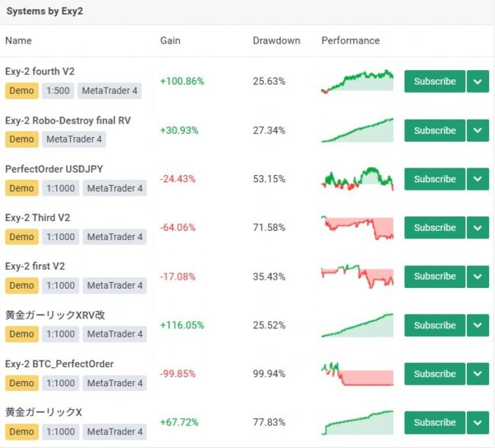Expand dropdown arrow for PerfectOrder USDJPY row
This screenshot has width=495, height=448.
pyautogui.click(x=477, y=179)
